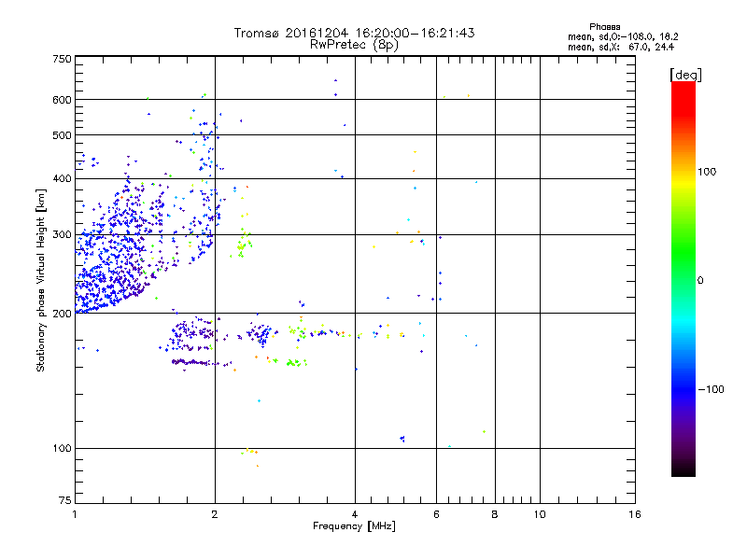
Task: Click the 'RwPretec (8p)' subtitle
Action: pos(354,45)
